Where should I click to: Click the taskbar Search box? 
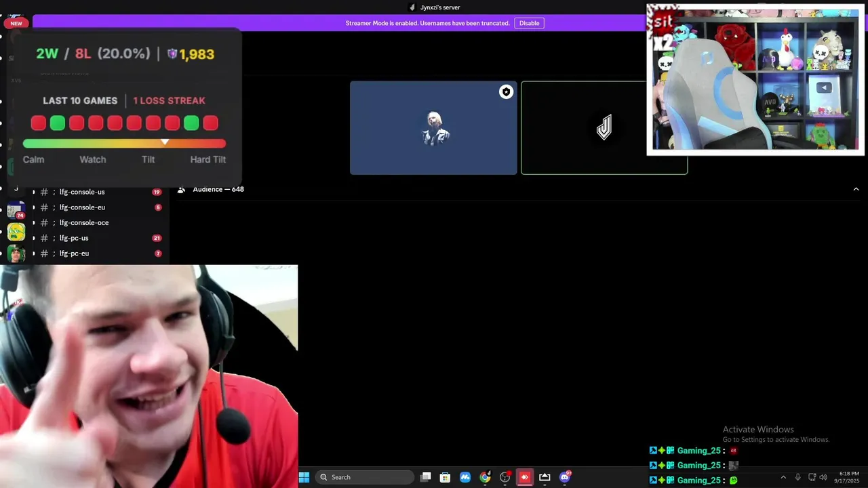click(x=366, y=477)
